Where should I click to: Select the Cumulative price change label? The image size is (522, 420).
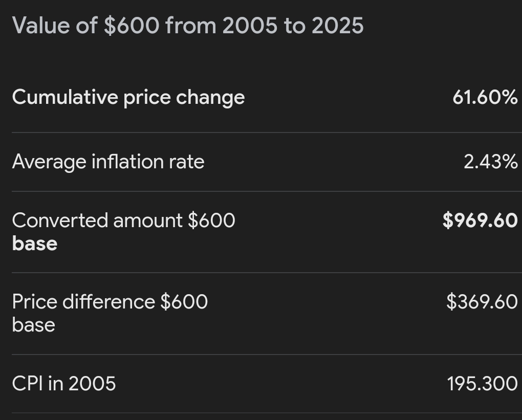click(128, 97)
